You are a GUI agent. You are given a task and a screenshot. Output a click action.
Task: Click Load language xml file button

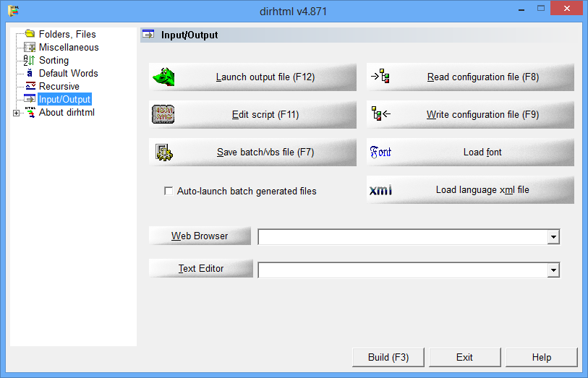tap(470, 189)
